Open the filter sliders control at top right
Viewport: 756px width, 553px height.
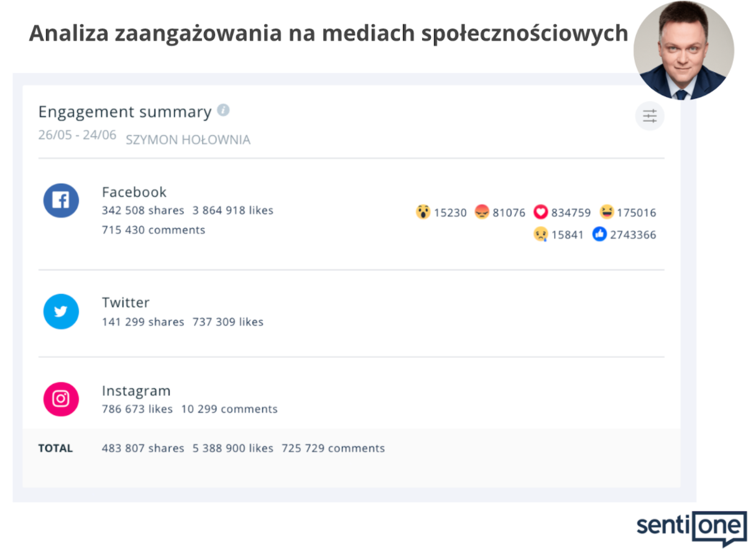point(649,116)
